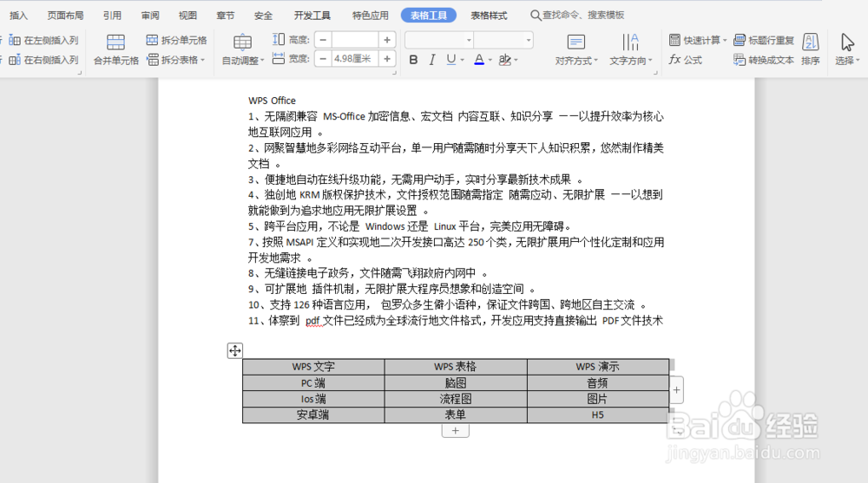This screenshot has height=483, width=868.
Task: Open the Split Table (拆分表格) dropdown
Action: pos(176,60)
